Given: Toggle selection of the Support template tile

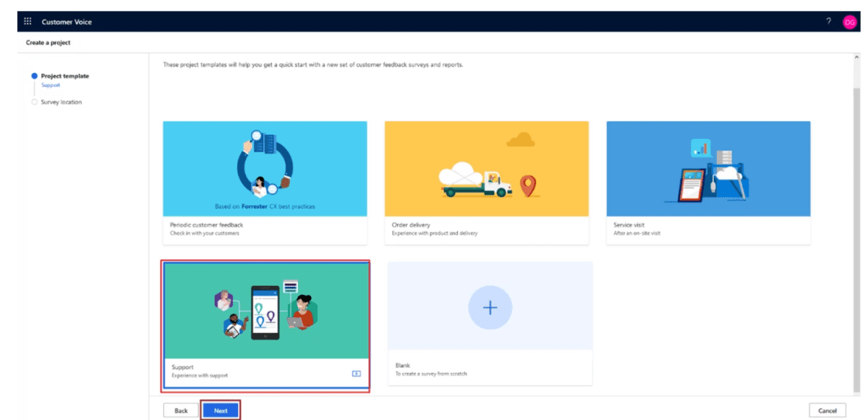Looking at the screenshot, I should [265, 311].
